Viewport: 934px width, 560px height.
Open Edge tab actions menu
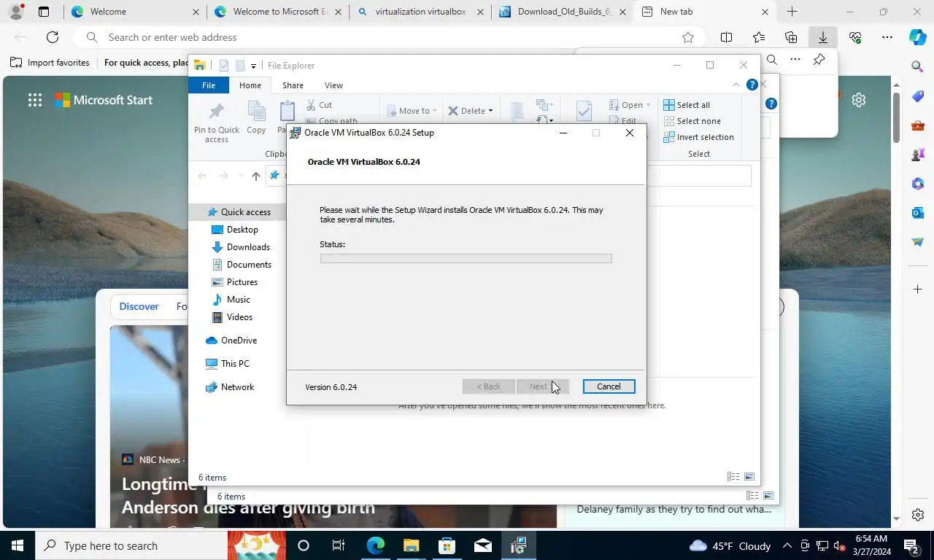(44, 12)
